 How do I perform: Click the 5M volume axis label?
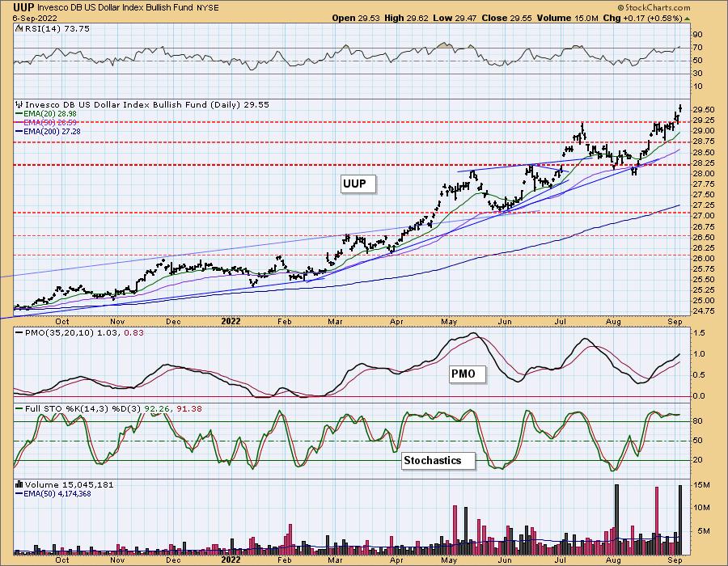(x=704, y=531)
